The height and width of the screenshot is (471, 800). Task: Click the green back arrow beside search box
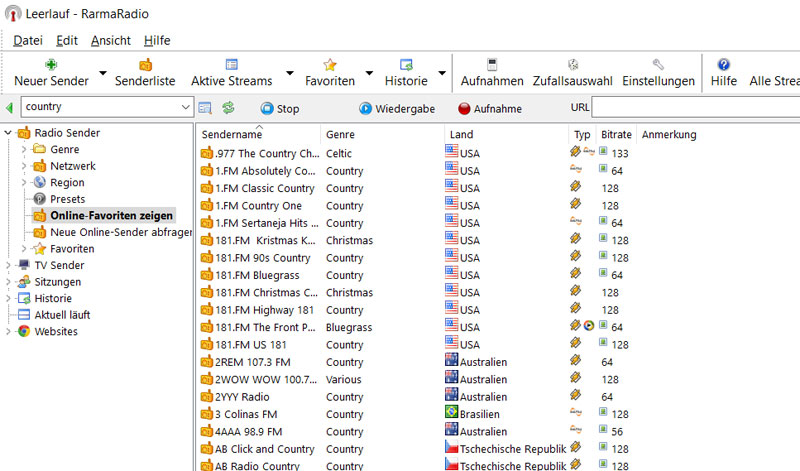(x=9, y=108)
